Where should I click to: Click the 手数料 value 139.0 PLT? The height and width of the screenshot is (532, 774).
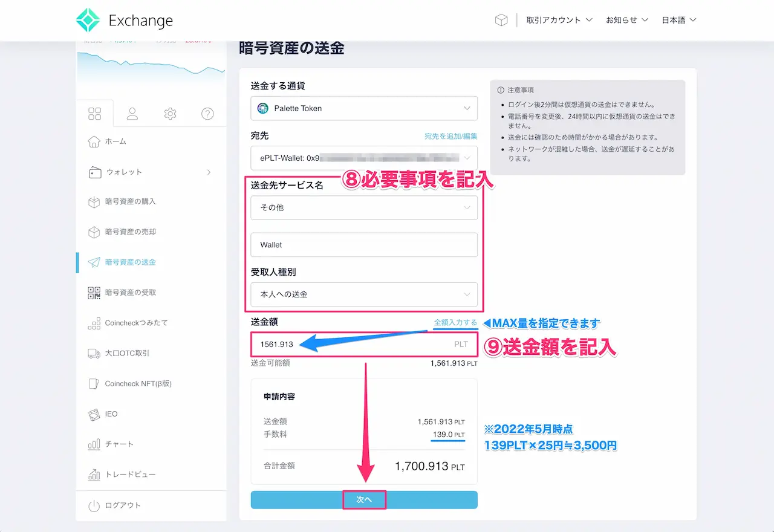coord(448,435)
